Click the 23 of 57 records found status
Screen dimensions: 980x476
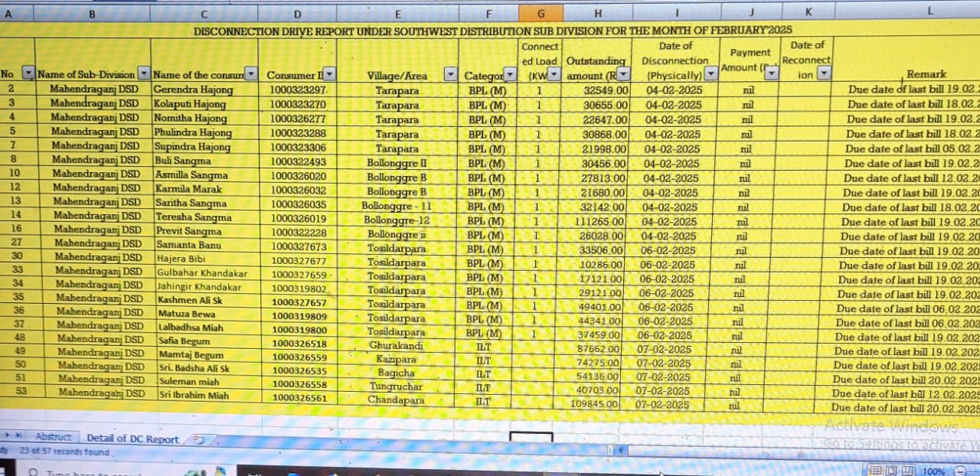click(65, 452)
